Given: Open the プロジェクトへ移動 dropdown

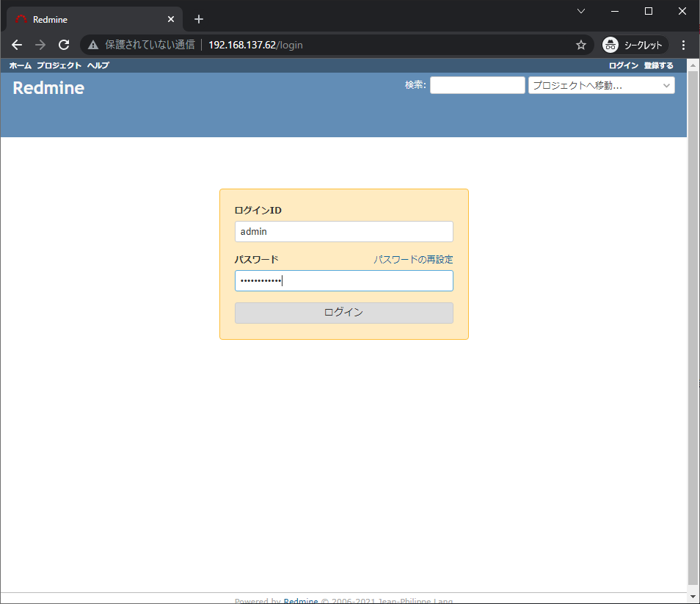Looking at the screenshot, I should coord(601,84).
